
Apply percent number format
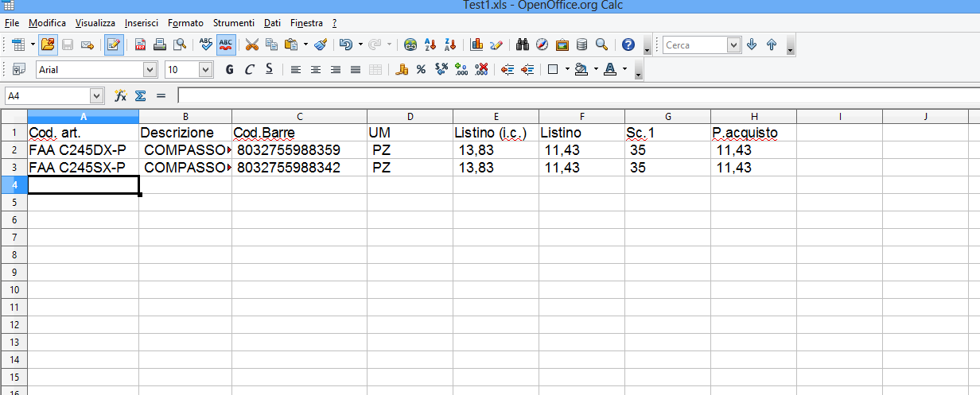[x=422, y=70]
